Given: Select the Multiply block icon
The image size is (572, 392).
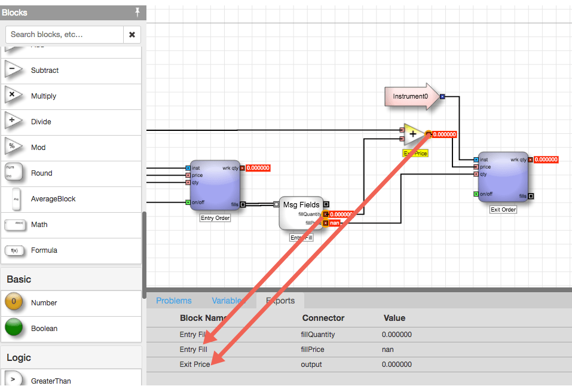Looking at the screenshot, I should 13,95.
